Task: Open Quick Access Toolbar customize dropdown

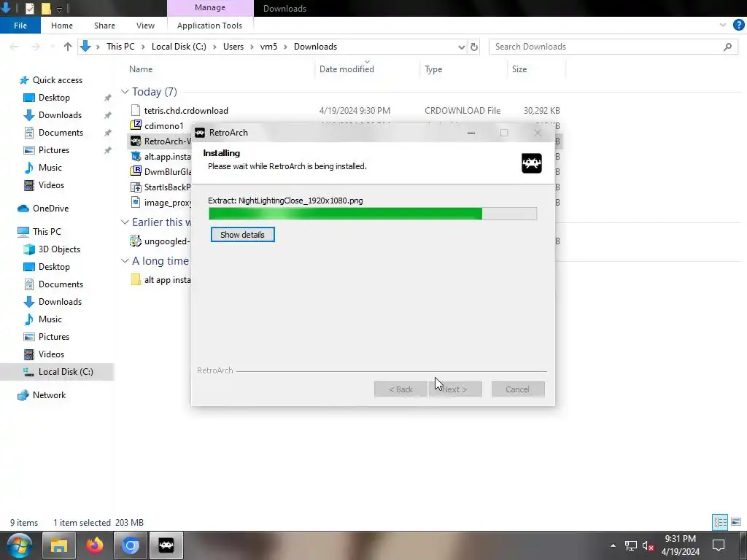Action: click(x=60, y=9)
